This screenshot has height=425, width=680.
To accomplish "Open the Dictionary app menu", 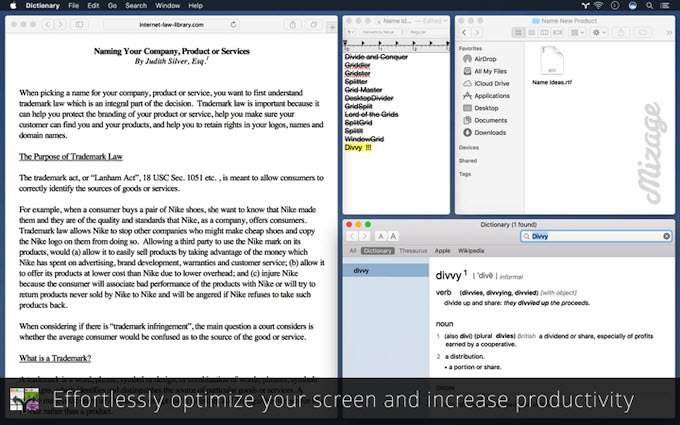I will click(42, 6).
